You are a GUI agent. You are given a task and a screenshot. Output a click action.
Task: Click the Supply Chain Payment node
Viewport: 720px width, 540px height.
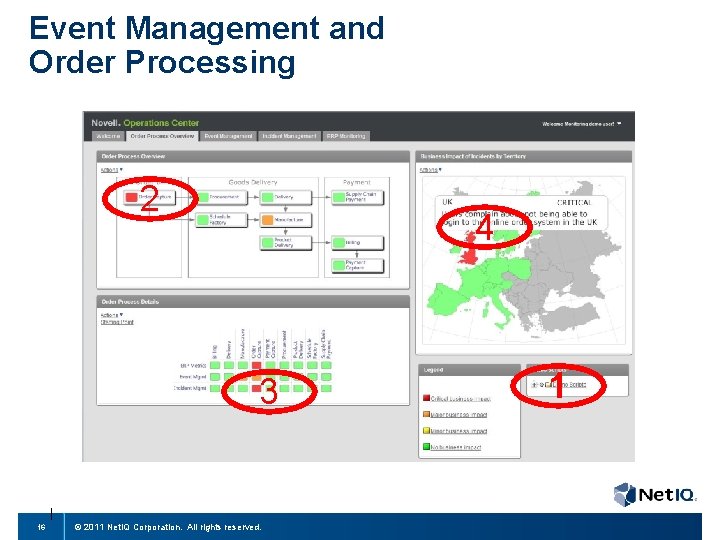point(357,197)
